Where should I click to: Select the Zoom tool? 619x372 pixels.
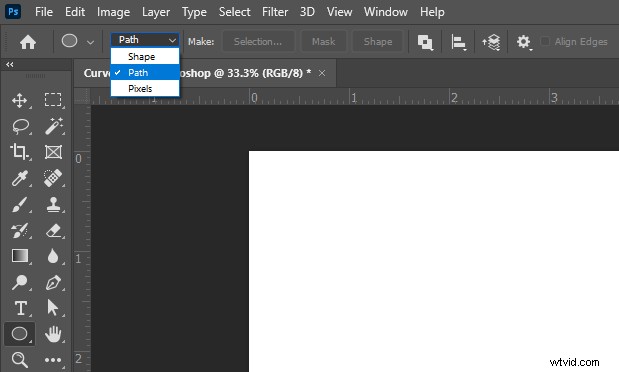click(19, 360)
